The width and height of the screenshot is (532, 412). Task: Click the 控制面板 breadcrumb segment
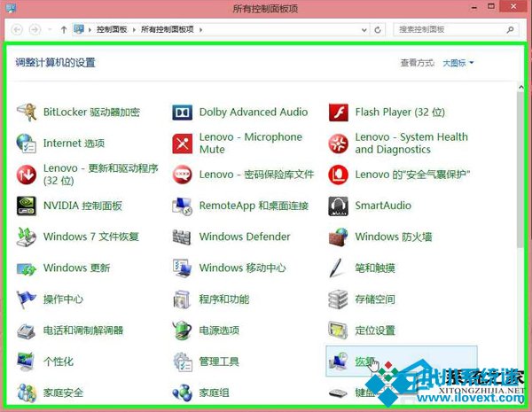pos(112,29)
